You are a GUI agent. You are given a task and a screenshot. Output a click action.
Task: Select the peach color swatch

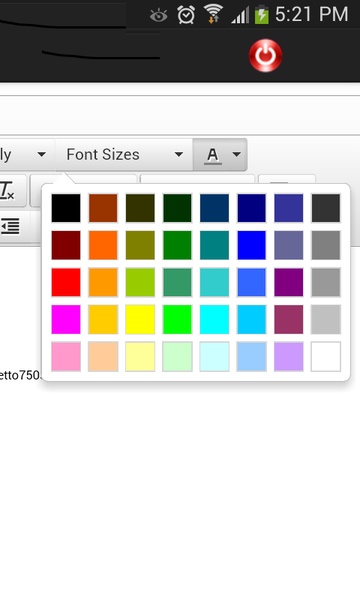click(103, 356)
